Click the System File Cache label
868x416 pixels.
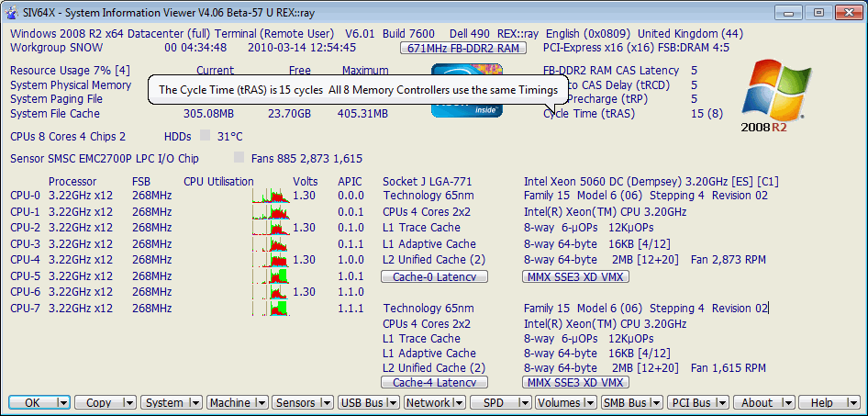pyautogui.click(x=55, y=114)
